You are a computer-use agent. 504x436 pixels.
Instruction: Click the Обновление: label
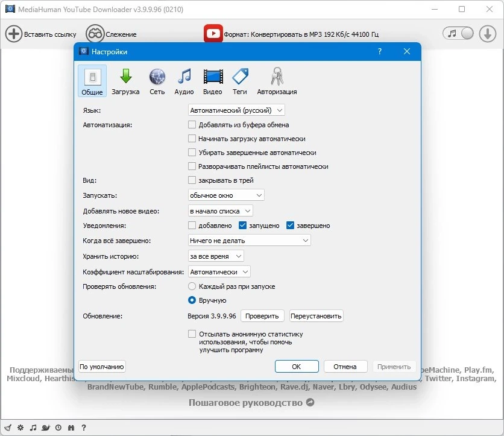tap(102, 316)
